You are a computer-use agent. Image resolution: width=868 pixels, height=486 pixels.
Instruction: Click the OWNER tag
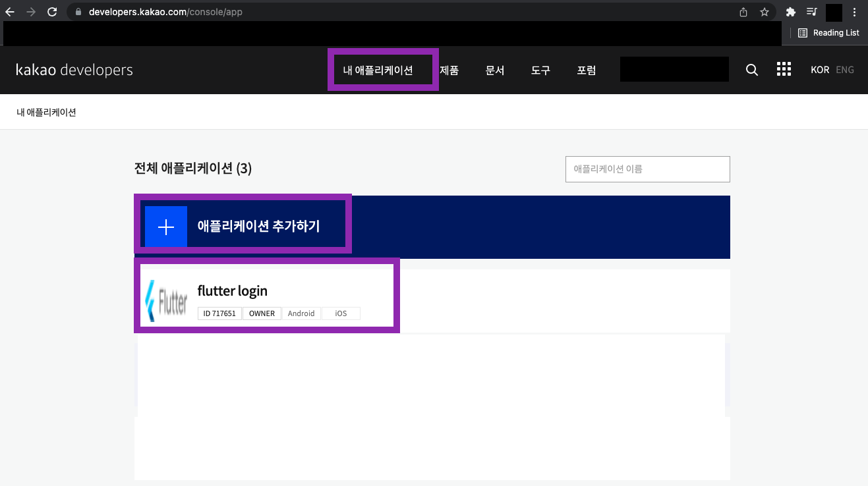[262, 313]
